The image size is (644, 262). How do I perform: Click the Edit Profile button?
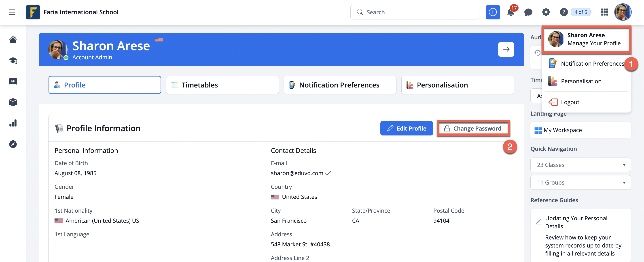point(406,128)
